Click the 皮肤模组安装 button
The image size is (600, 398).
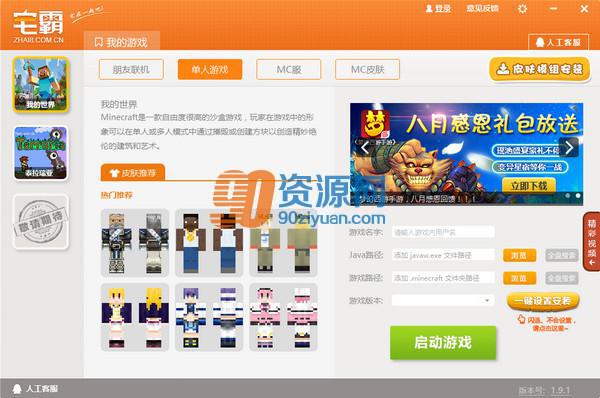click(540, 69)
